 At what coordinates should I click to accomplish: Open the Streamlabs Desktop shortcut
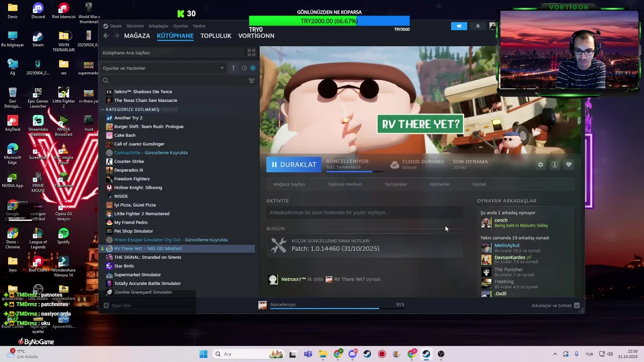pyautogui.click(x=38, y=126)
